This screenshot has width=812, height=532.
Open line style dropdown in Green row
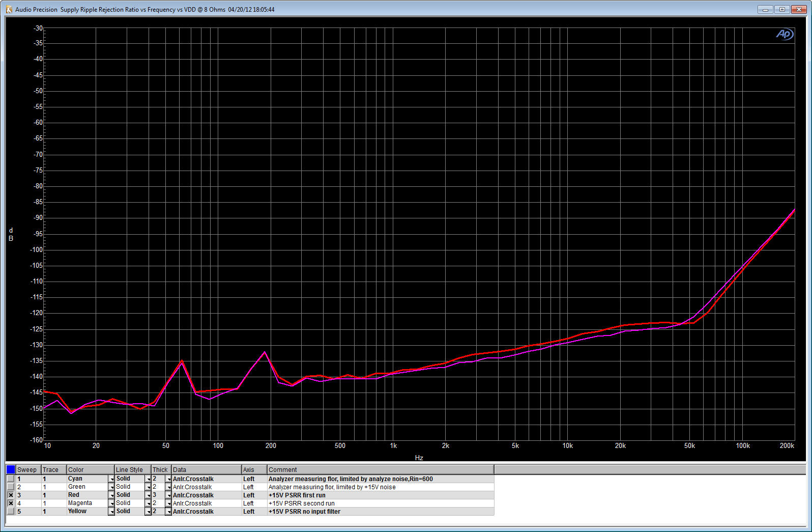point(148,487)
